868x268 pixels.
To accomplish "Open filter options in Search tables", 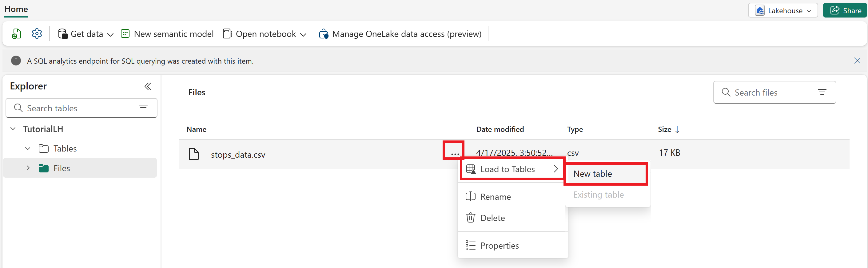I will [x=143, y=108].
